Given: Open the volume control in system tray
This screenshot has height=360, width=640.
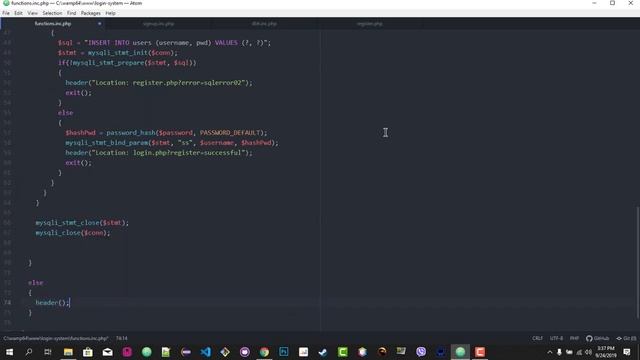Looking at the screenshot, I should (x=588, y=352).
